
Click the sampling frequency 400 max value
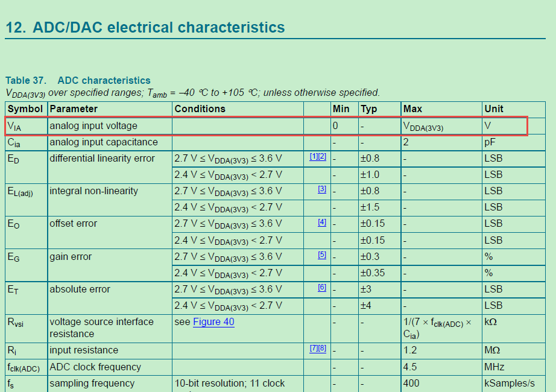point(411,383)
